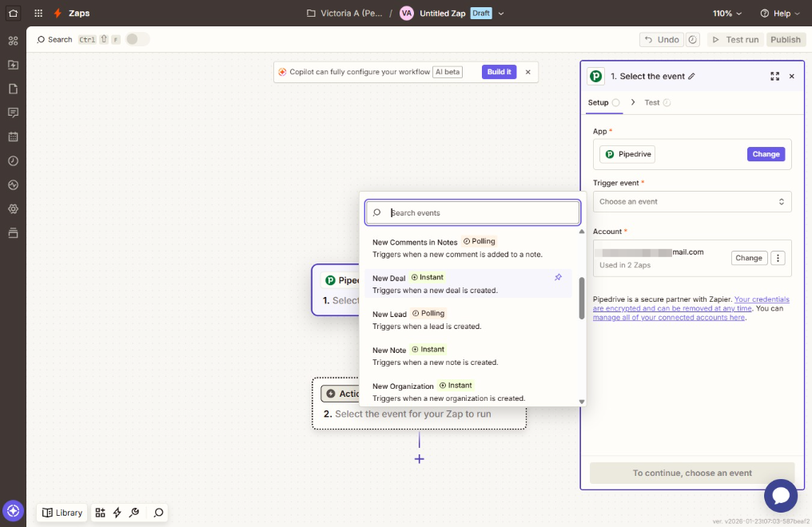
Task: Open the comment bubble icon in sidebar
Action: click(14, 113)
